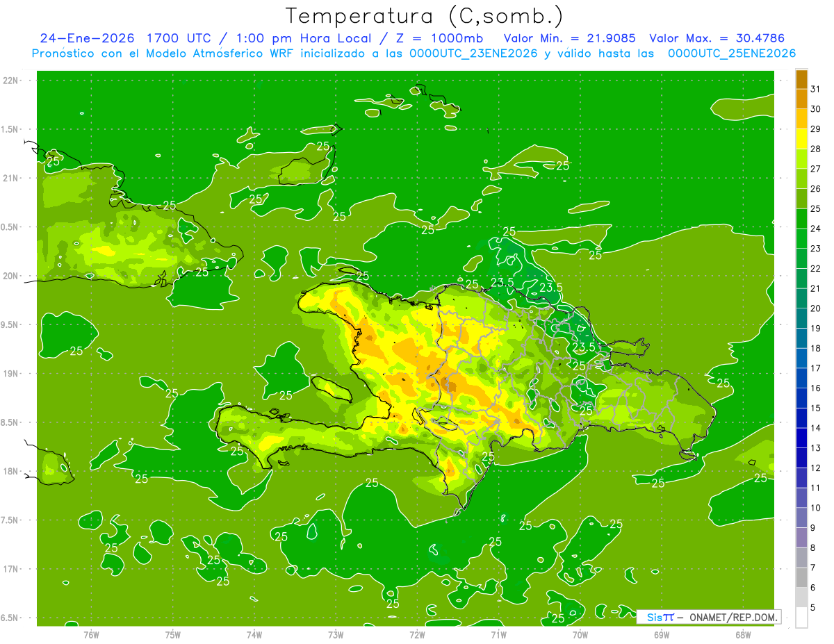Click the legend swatch above label 31

801,79
